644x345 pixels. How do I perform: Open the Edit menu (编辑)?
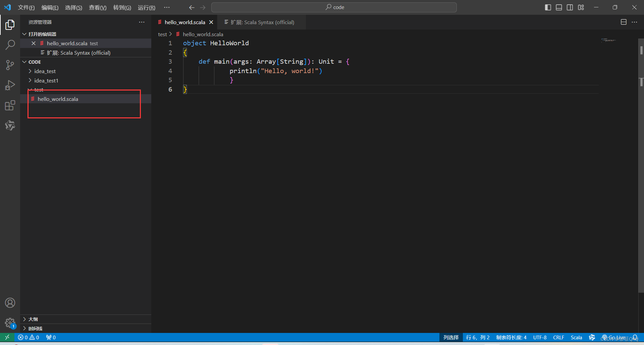50,7
